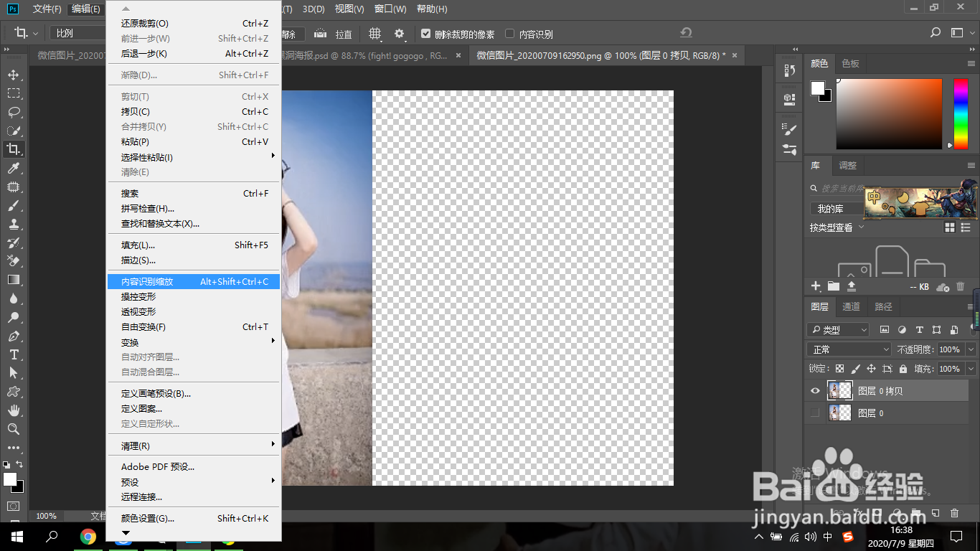This screenshot has height=551, width=980.
Task: Select the Clone Stamp tool
Action: 14,224
